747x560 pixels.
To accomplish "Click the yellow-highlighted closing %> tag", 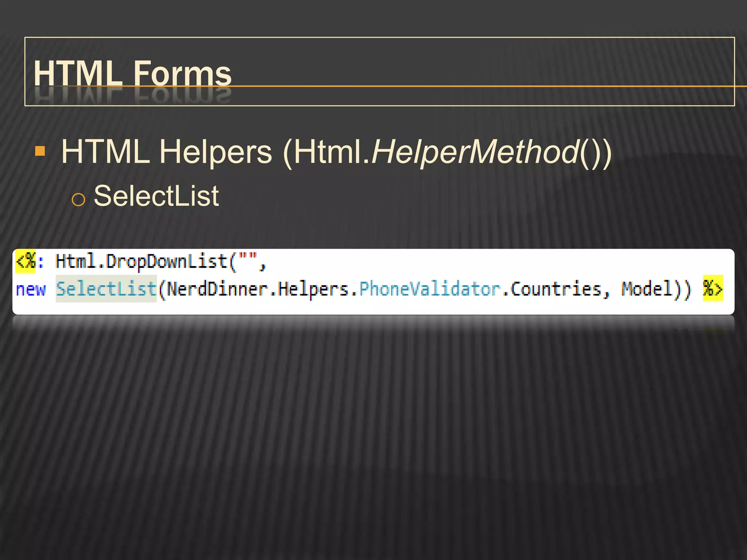I will pos(713,289).
